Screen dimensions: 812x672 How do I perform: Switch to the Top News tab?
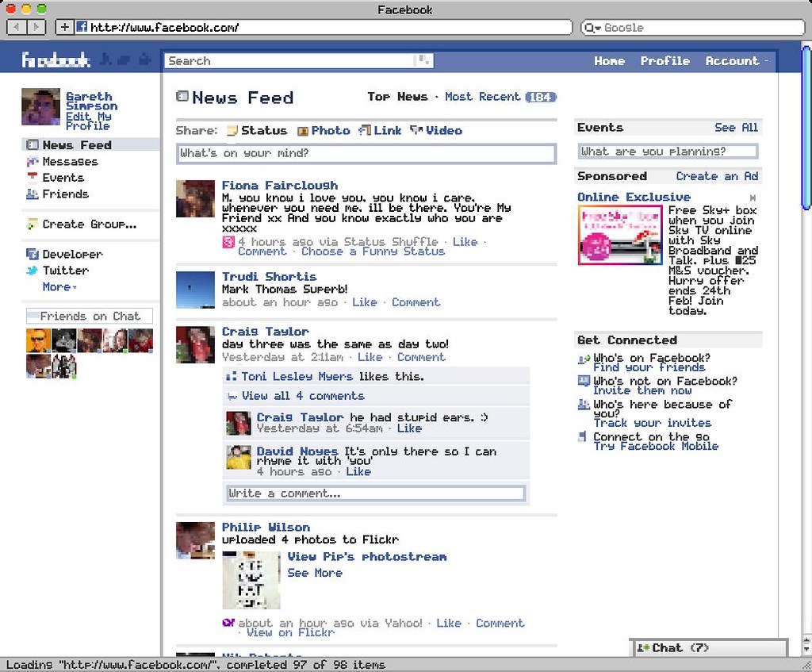pos(398,97)
